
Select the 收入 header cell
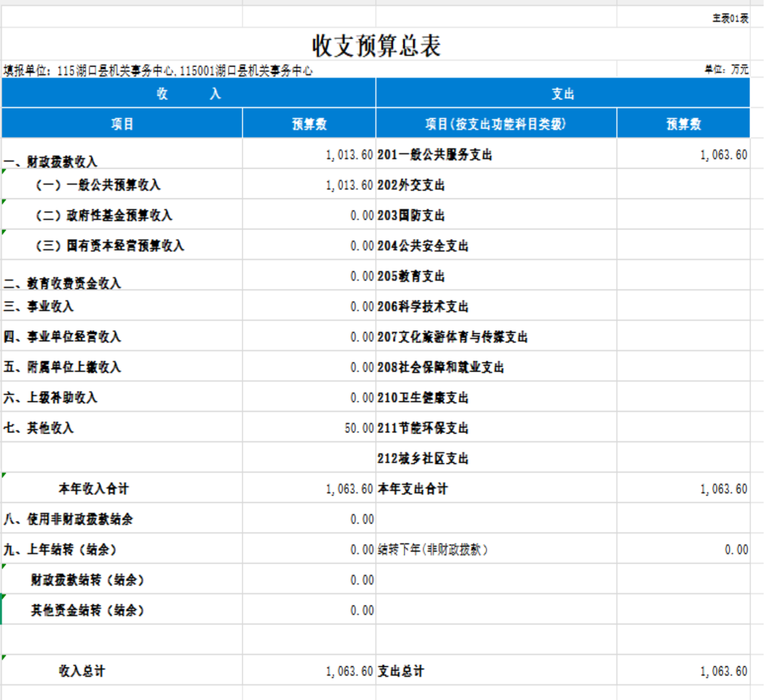click(188, 93)
